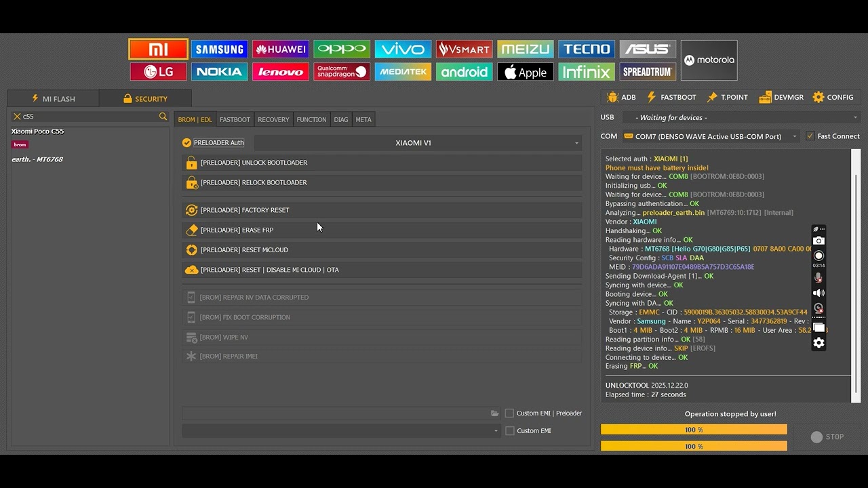This screenshot has height=488, width=868.
Task: Open the CONFIG settings
Action: 833,98
